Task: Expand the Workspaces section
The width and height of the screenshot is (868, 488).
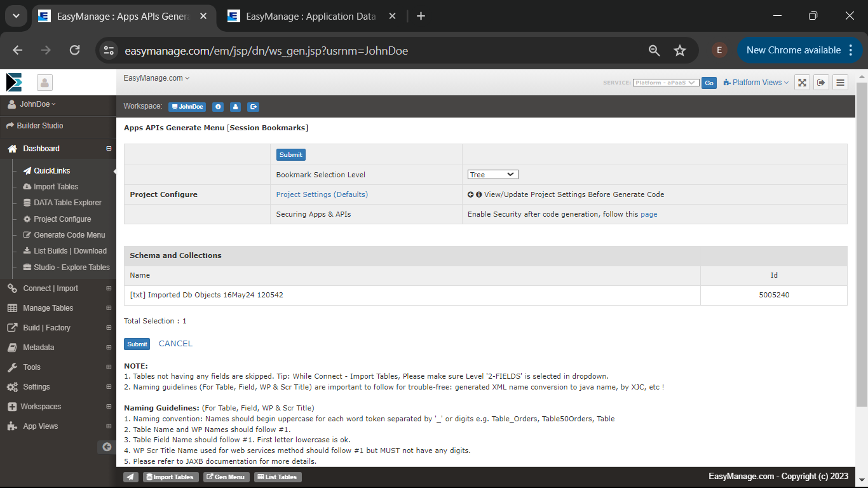Action: point(109,407)
